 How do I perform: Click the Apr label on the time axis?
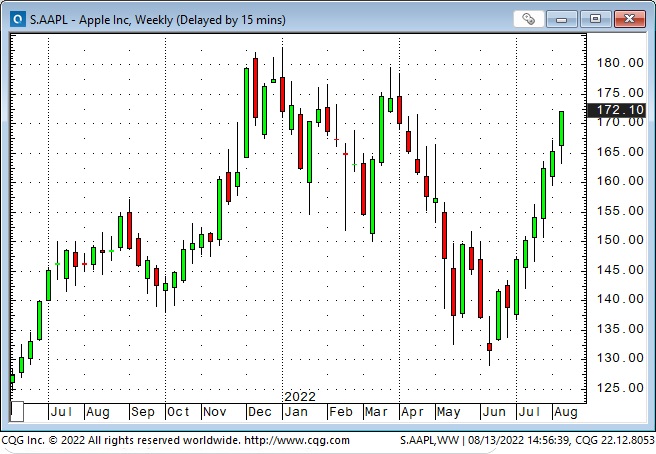[x=412, y=412]
